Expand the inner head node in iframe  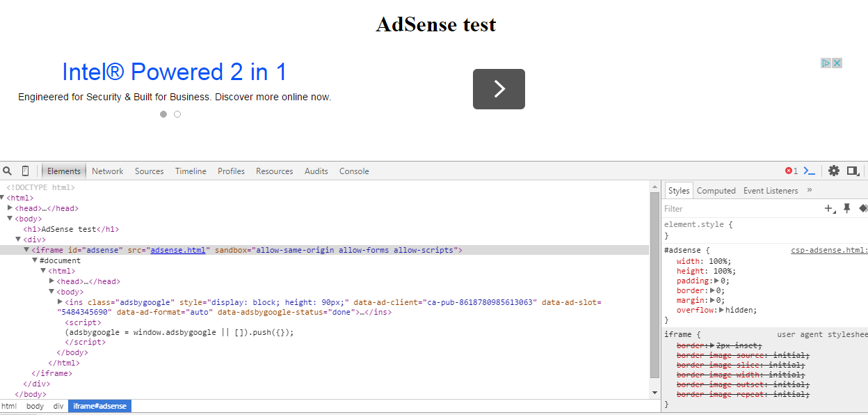(51, 281)
